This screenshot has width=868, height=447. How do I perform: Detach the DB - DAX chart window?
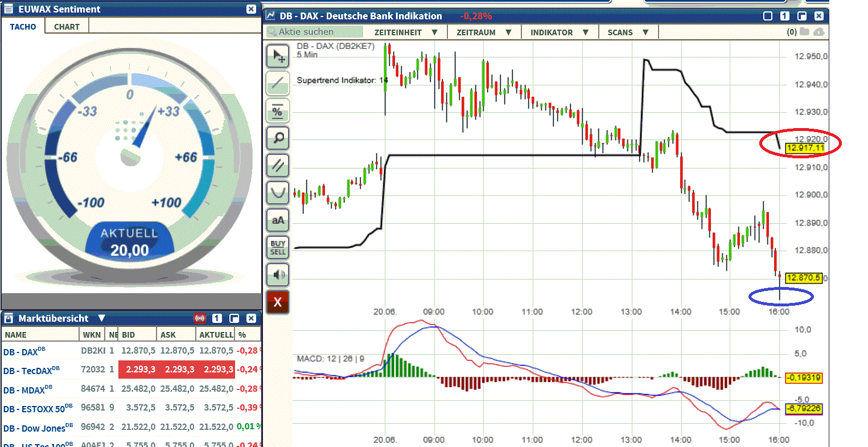tap(802, 16)
